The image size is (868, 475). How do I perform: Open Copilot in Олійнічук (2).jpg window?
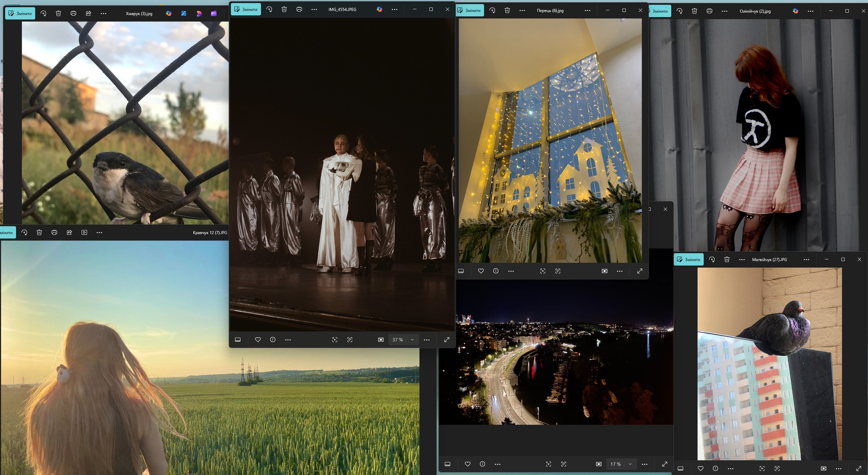pos(796,11)
